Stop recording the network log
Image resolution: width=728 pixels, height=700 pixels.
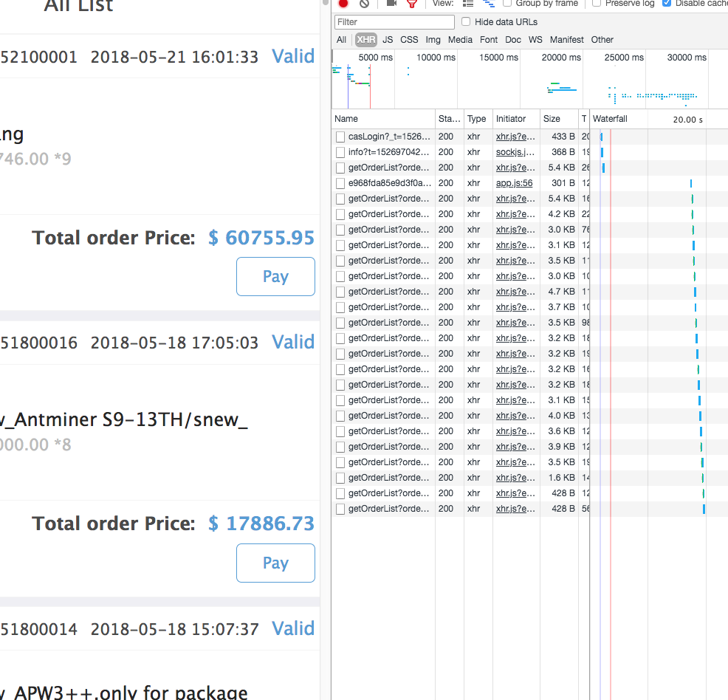click(x=342, y=4)
